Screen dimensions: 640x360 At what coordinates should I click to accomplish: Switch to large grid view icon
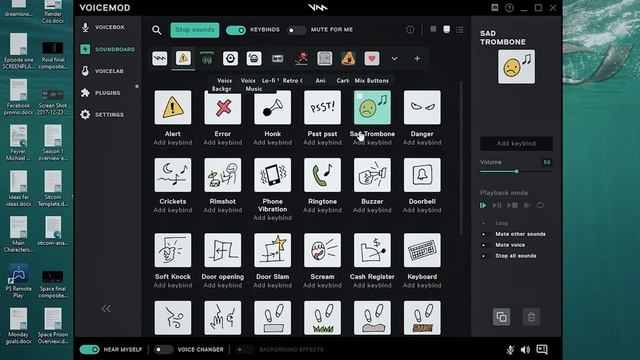point(433,29)
